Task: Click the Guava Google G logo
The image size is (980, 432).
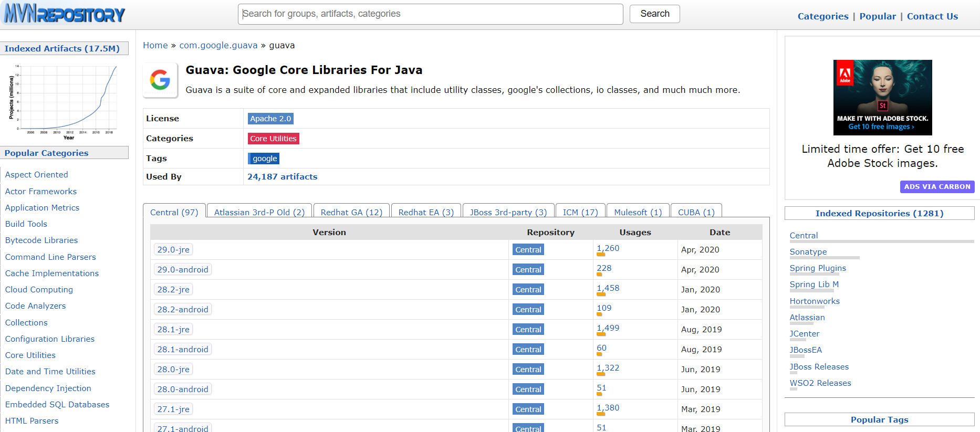Action: 160,80
